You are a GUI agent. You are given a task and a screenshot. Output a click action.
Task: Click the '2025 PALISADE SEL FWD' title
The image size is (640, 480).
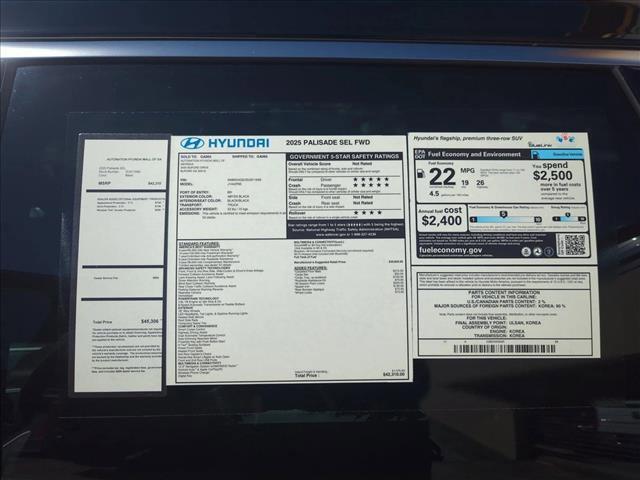tap(328, 142)
